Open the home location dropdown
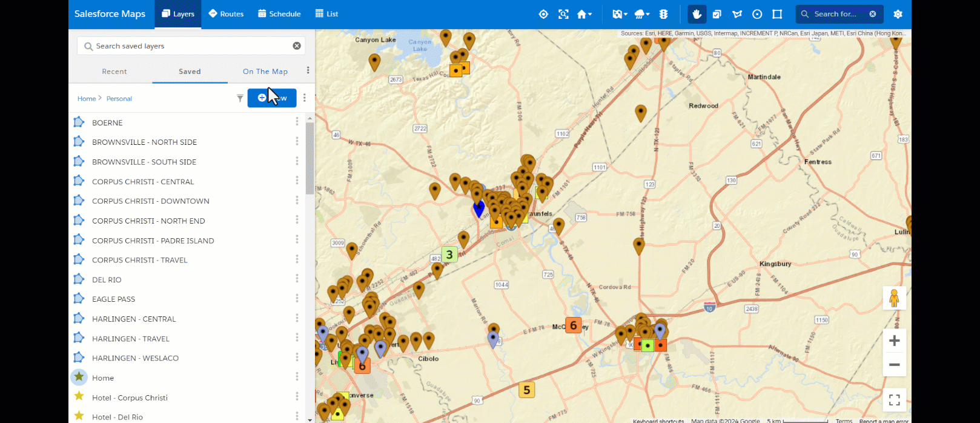The width and height of the screenshot is (980, 423). point(584,14)
